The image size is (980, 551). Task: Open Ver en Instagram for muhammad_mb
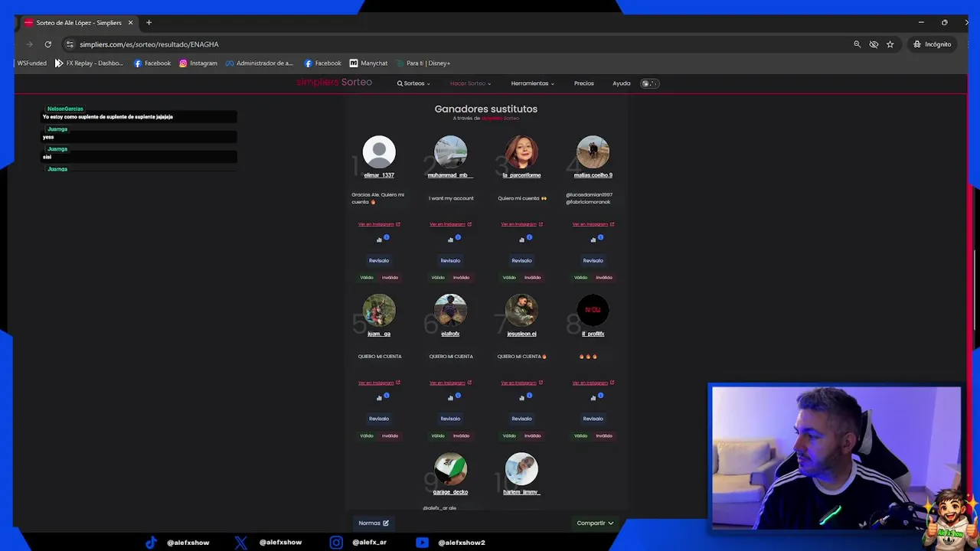[450, 224]
